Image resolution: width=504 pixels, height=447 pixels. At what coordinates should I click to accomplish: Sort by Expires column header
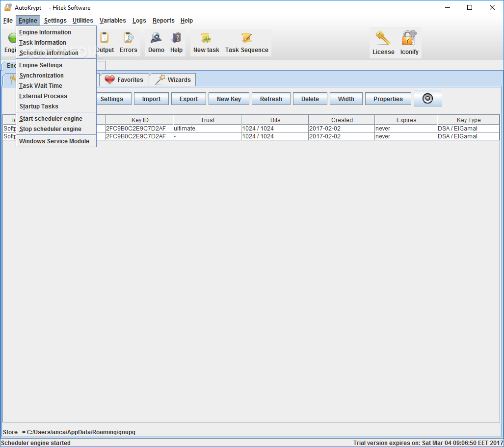point(406,120)
